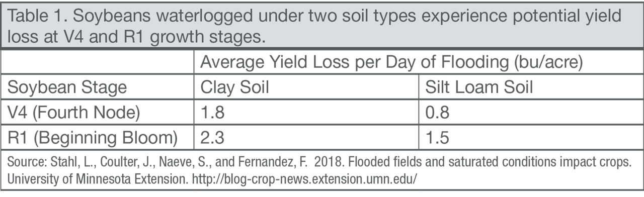The image size is (644, 197).
Task: Select the 1.5 silt loam value cell
Action: point(529,136)
